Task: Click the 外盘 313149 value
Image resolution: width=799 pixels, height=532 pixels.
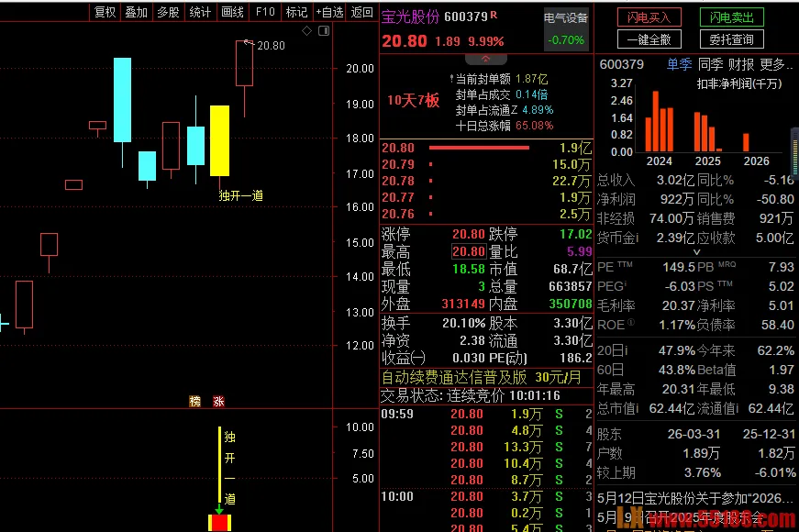Action: (463, 304)
